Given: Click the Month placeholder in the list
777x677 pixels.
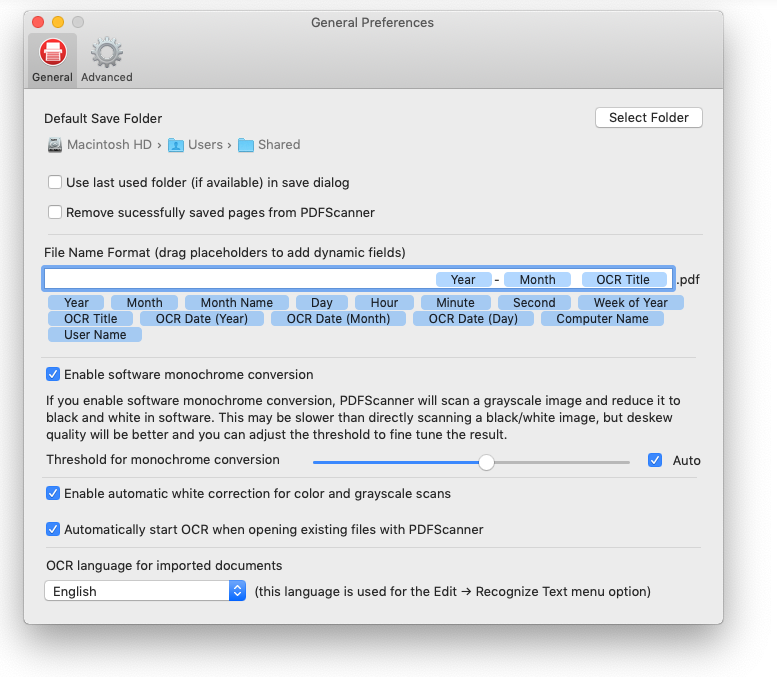Looking at the screenshot, I should point(144,302).
